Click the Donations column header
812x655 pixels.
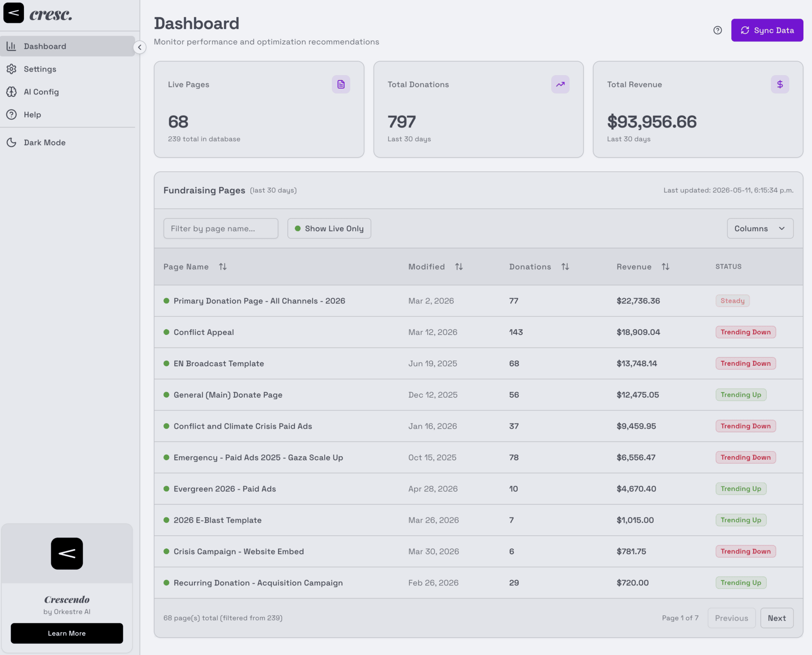(x=530, y=267)
